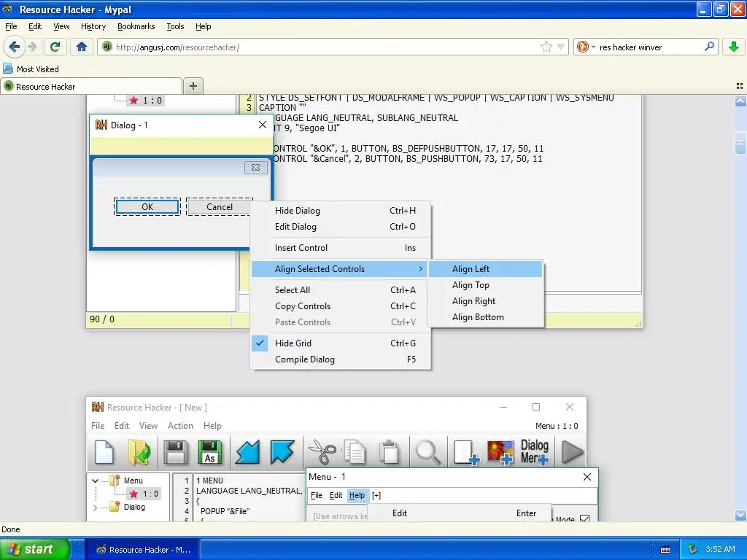Click the Add new blank resource icon
Image resolution: width=747 pixels, height=560 pixels.
coord(466,452)
